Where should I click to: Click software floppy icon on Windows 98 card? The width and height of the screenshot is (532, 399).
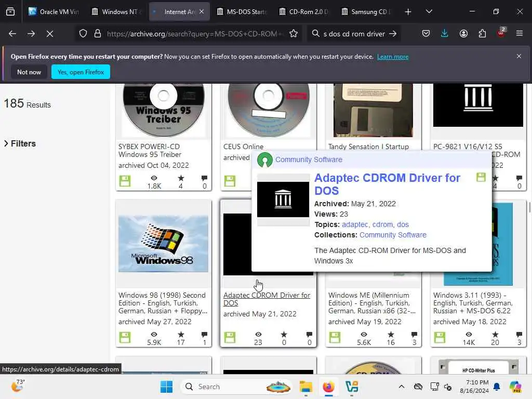point(125,338)
